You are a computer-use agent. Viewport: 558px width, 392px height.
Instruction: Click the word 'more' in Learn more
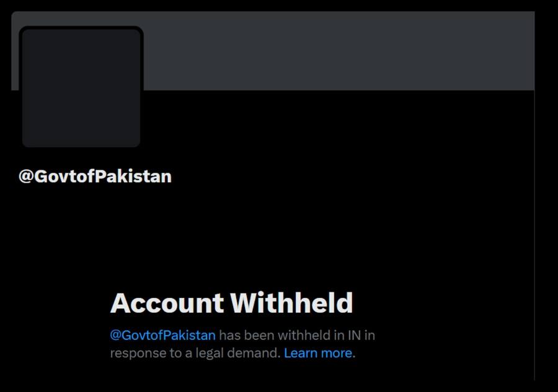[x=337, y=353]
